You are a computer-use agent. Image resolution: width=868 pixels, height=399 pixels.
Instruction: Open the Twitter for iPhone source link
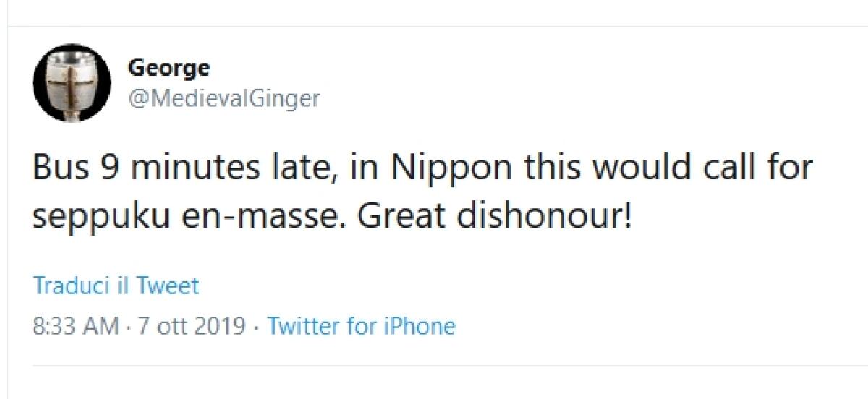click(361, 326)
